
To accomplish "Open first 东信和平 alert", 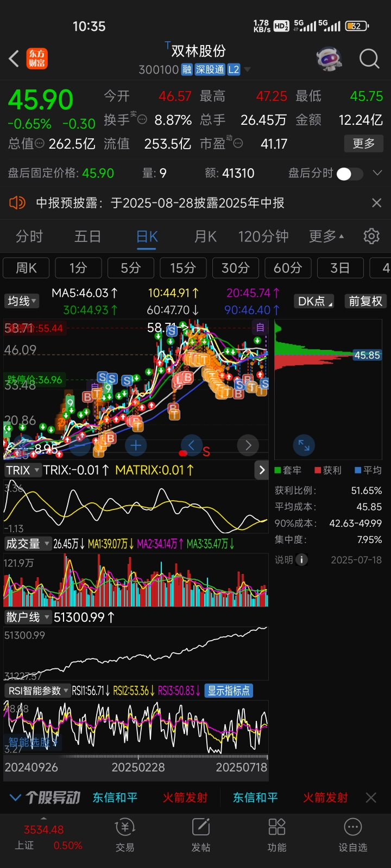I will coord(115,797).
